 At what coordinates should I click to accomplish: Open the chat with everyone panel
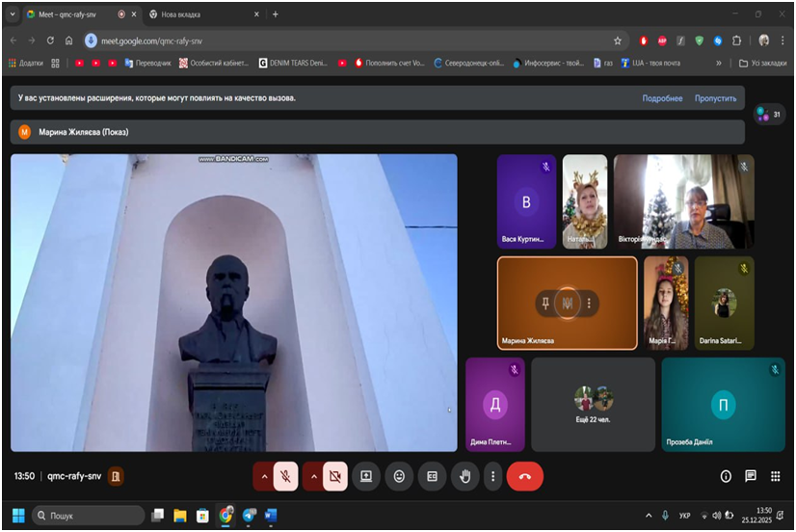(x=750, y=476)
